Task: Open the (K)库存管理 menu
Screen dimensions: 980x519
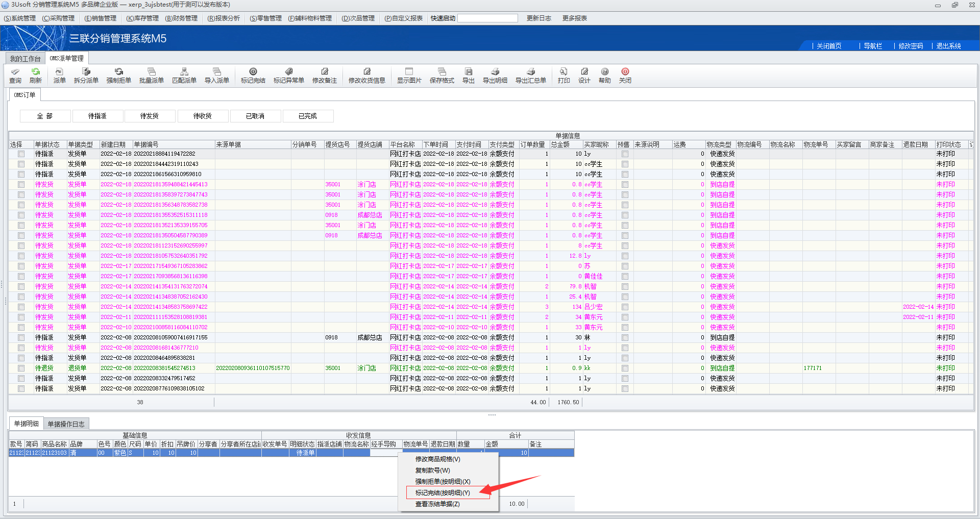Action: coord(142,18)
